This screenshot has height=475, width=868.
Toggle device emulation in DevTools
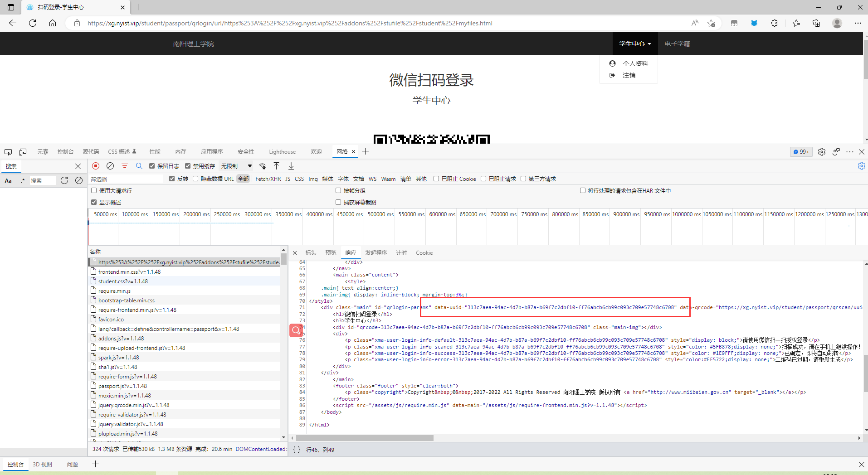click(x=23, y=152)
